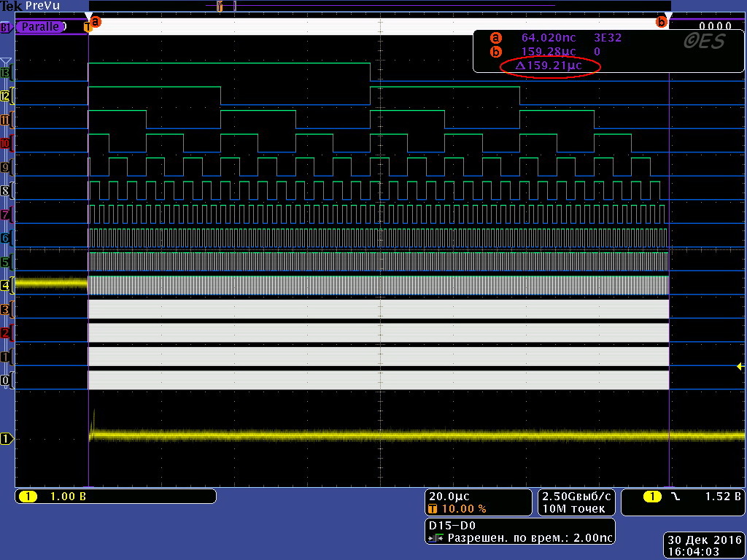Click the PreVu acquisition status text

point(43,6)
